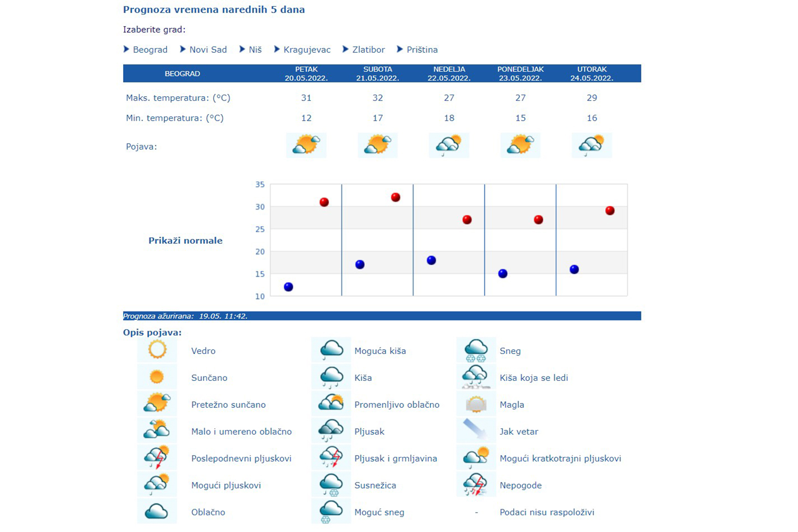Click the NEDELJA rain shower icon
The image size is (798, 532).
coord(449,145)
